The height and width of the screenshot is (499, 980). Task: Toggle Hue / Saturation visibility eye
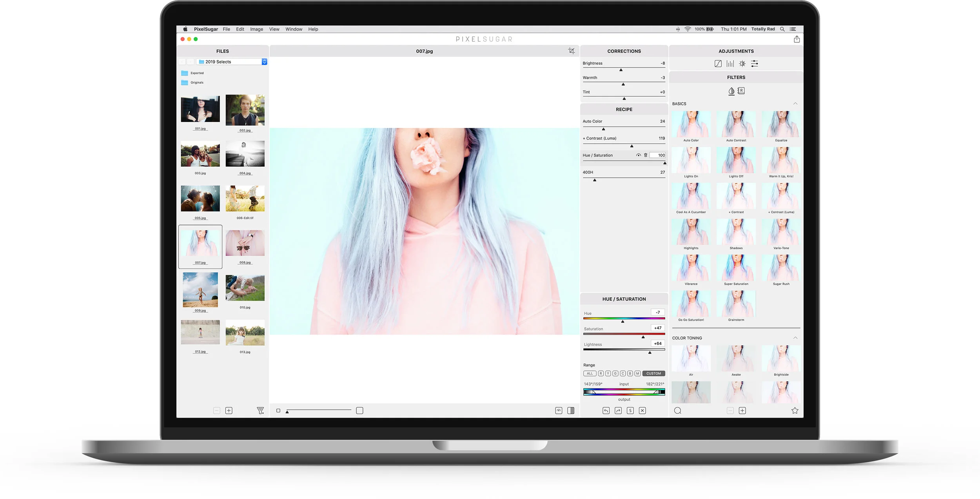pyautogui.click(x=639, y=155)
